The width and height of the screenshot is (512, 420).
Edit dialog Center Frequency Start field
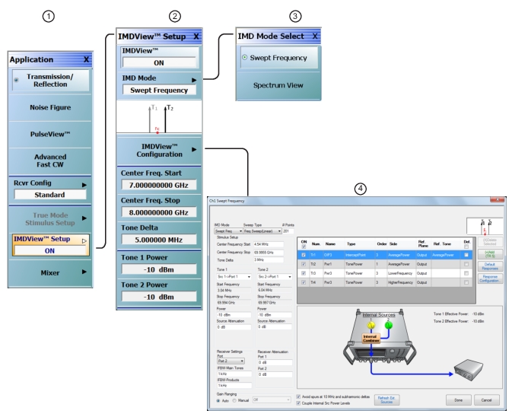(x=269, y=244)
